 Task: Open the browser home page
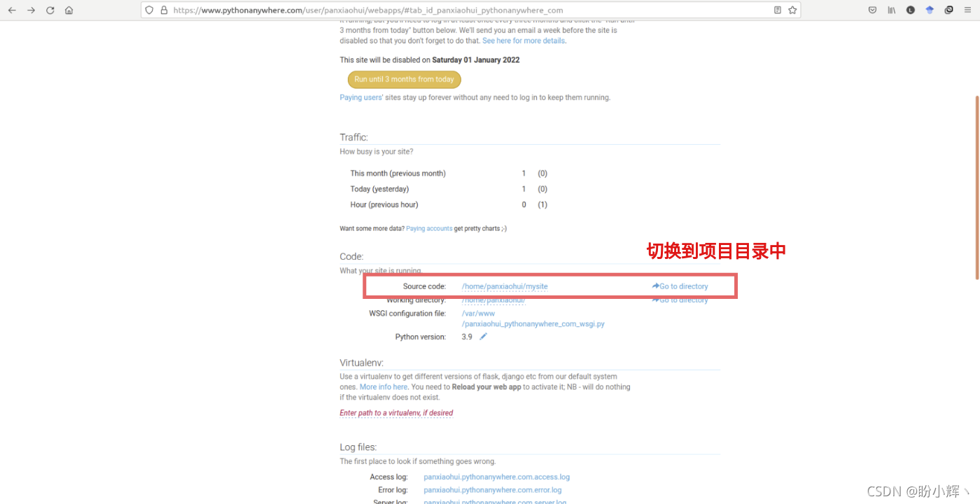(x=69, y=10)
